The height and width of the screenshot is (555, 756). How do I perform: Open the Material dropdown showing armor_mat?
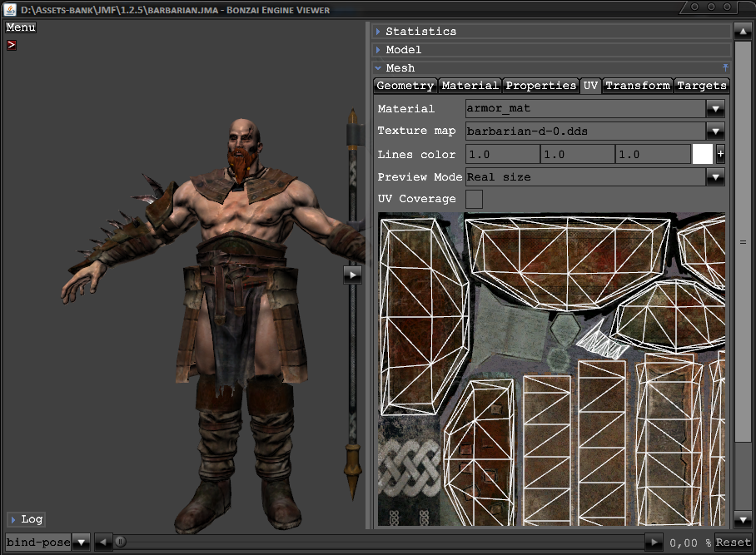(714, 108)
